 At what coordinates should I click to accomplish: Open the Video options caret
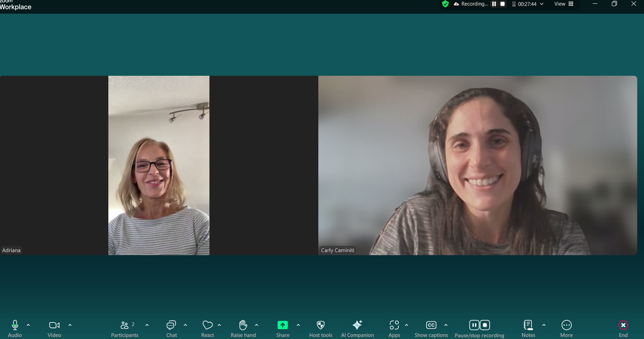click(x=70, y=325)
